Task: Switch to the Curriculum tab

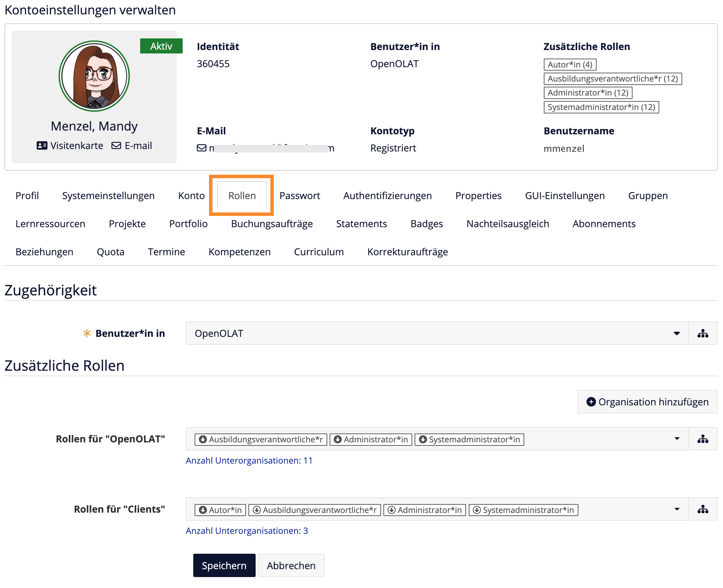Action: (319, 252)
